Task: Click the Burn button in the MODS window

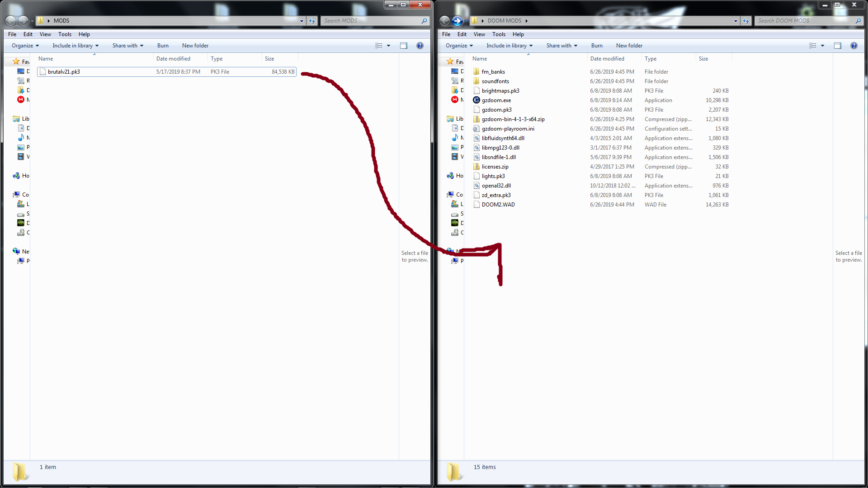Action: [163, 46]
